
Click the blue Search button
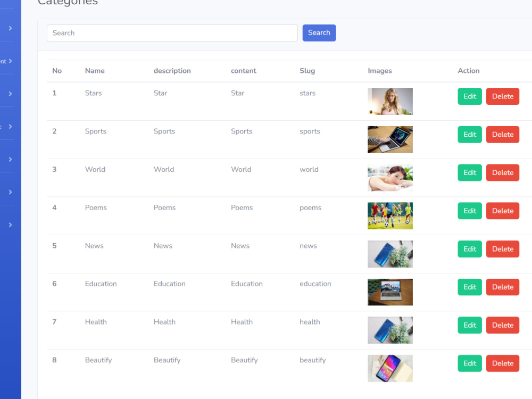click(319, 33)
